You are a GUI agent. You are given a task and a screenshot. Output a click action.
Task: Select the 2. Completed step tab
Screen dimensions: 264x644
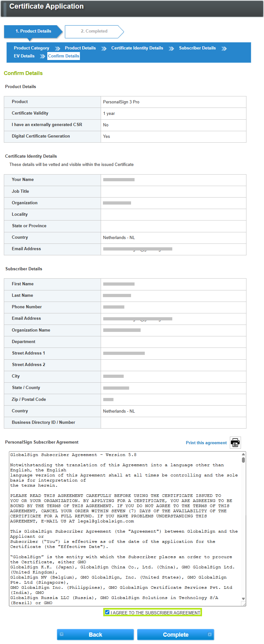(94, 31)
